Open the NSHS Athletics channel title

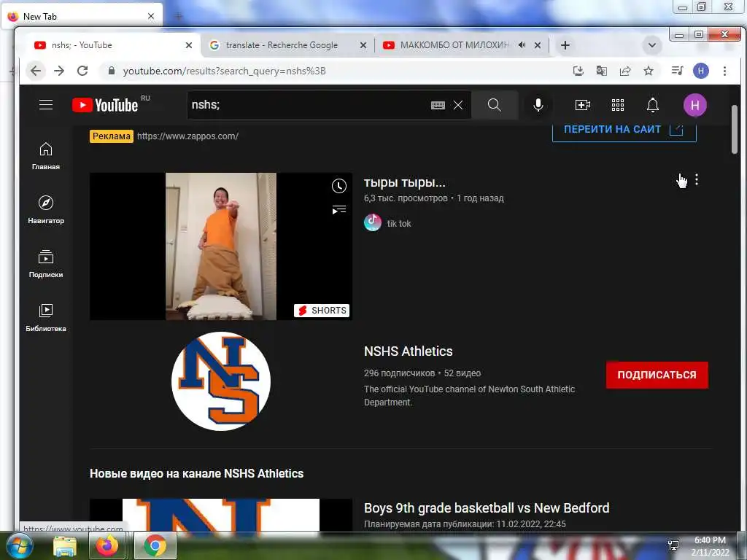tap(409, 351)
